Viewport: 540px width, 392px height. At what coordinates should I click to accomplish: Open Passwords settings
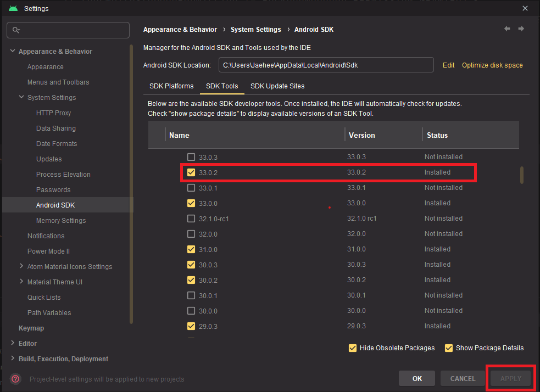pos(53,189)
